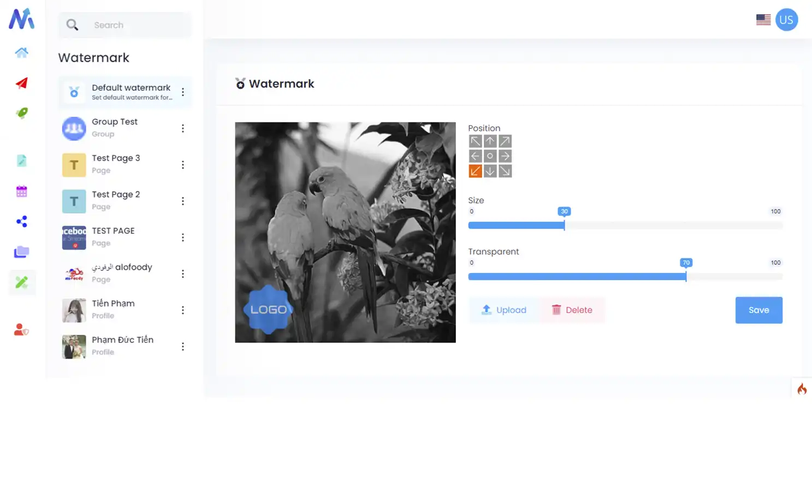Click the rocket launch icon in sidebar
This screenshot has height=504, width=812.
click(x=21, y=113)
